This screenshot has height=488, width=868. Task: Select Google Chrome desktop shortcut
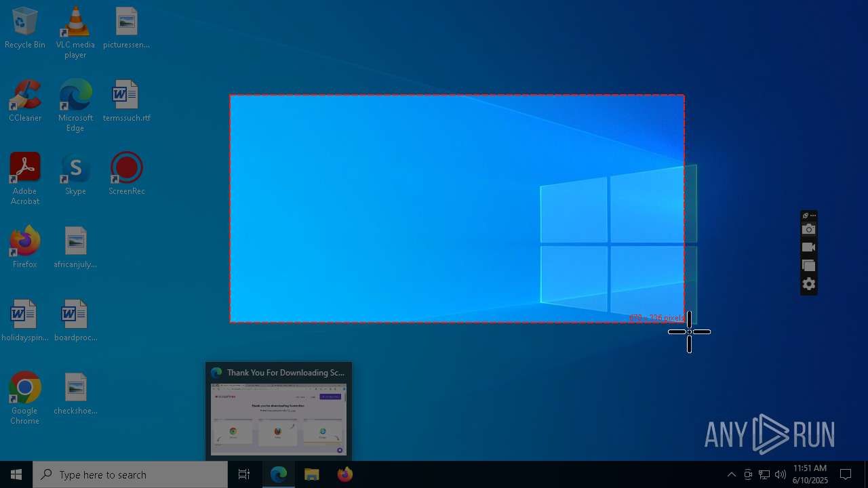point(25,399)
